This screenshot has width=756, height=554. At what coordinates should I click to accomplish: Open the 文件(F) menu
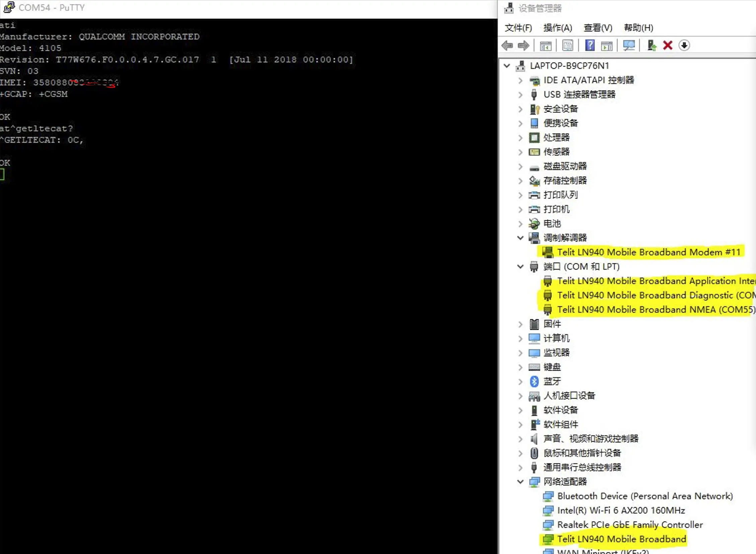tap(518, 28)
